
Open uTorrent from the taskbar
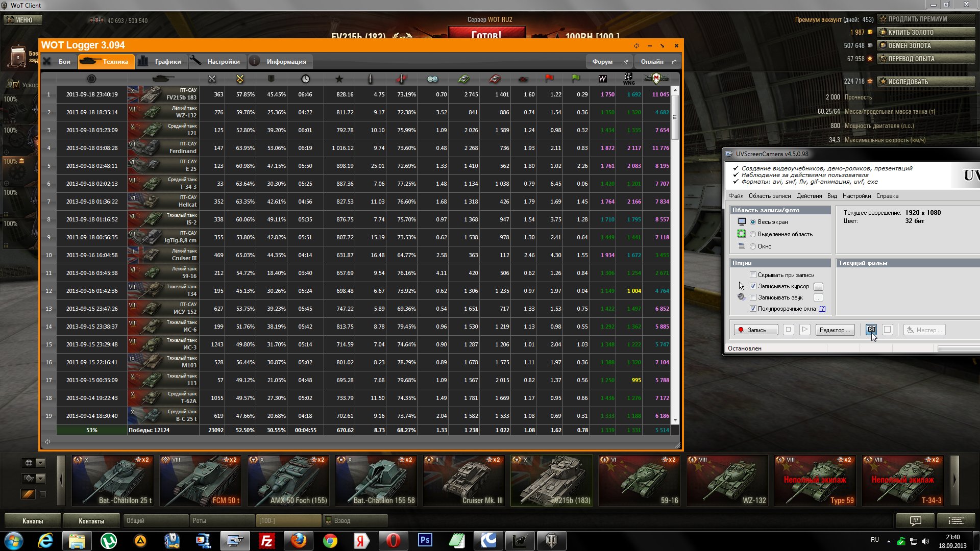[x=108, y=541]
